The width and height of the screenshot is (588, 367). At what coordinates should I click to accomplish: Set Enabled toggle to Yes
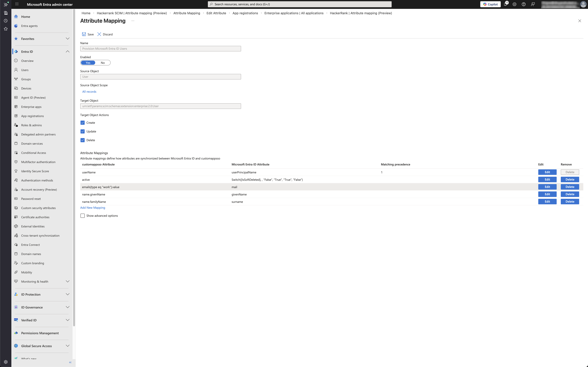click(88, 63)
